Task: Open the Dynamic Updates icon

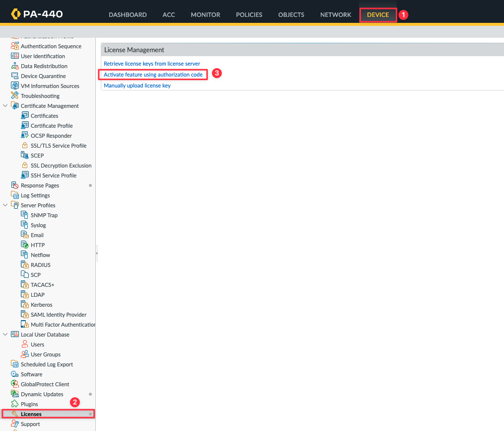Action: click(x=15, y=394)
